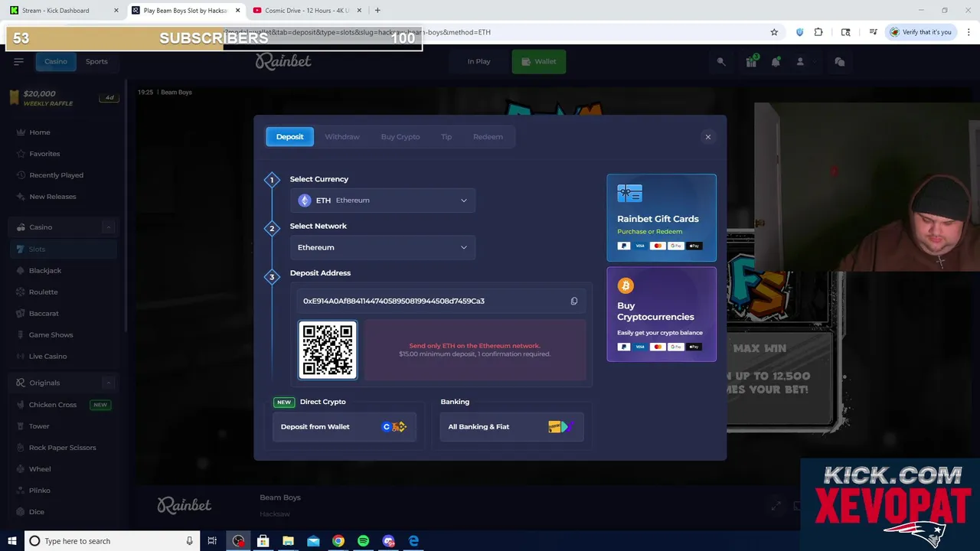The height and width of the screenshot is (551, 980).
Task: Close the deposit modal
Action: [x=708, y=137]
